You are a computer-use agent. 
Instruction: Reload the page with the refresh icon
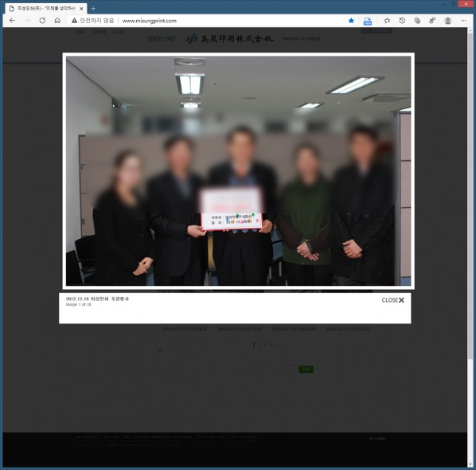point(42,21)
